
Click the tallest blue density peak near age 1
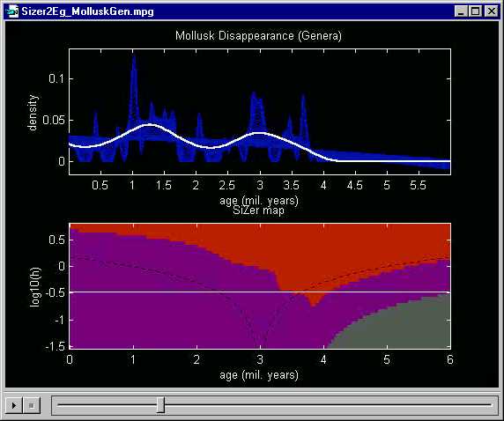point(134,58)
